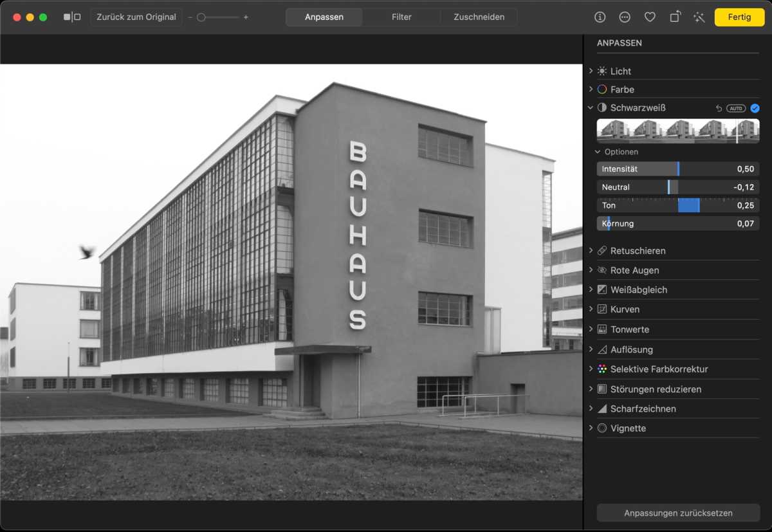
Task: Click the Körnung value 0,07
Action: tap(746, 223)
